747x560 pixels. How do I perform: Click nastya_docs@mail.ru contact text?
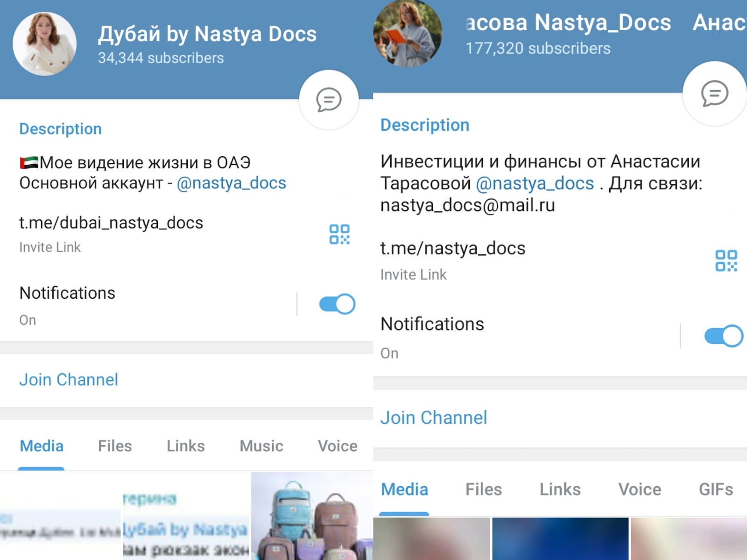[x=468, y=205]
